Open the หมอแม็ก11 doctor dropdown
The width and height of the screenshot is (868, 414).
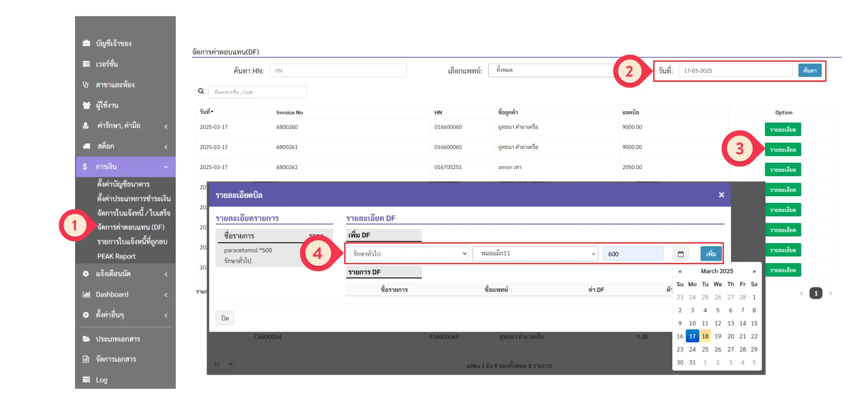pyautogui.click(x=535, y=254)
